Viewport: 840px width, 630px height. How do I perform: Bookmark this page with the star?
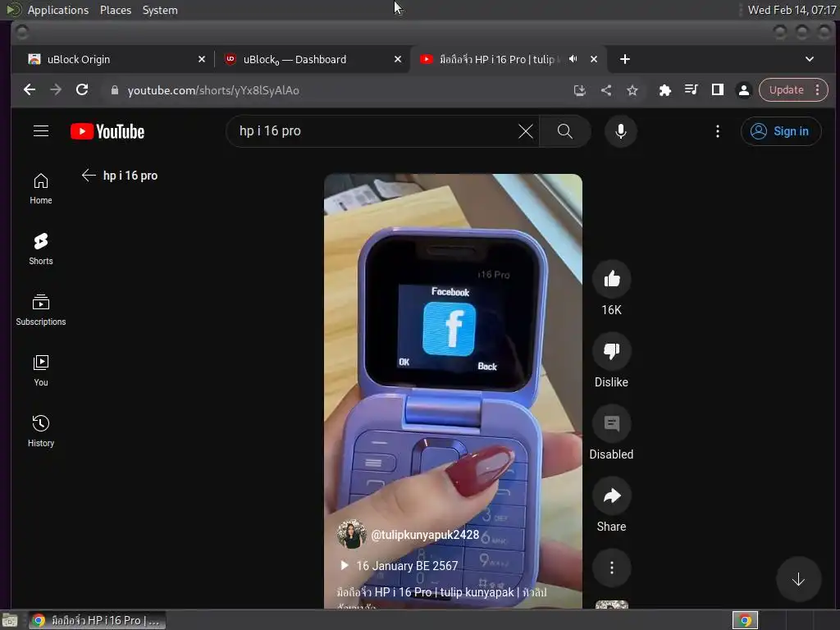tap(632, 90)
